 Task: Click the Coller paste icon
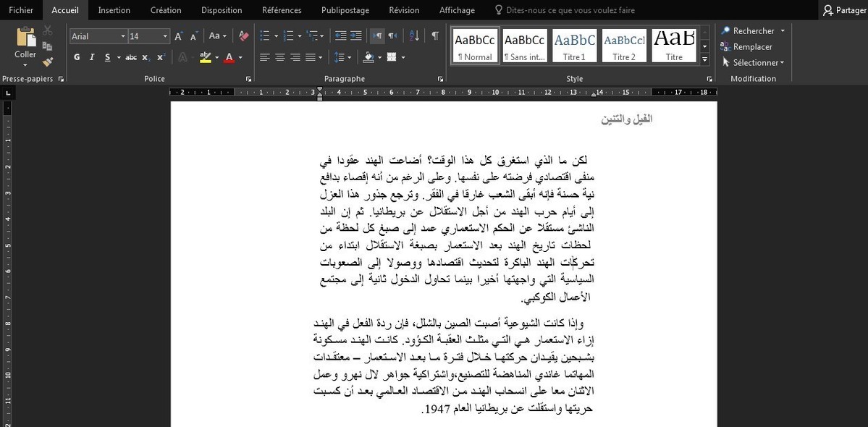(25, 36)
